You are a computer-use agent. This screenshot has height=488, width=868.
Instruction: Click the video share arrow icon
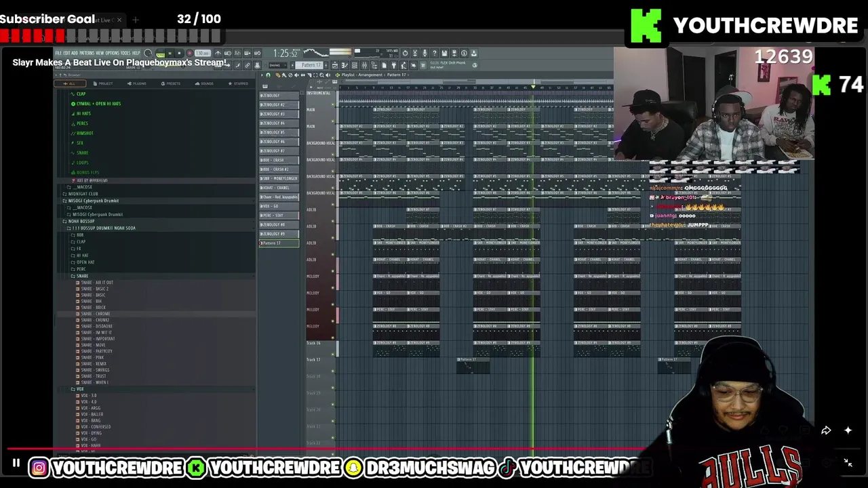[826, 430]
